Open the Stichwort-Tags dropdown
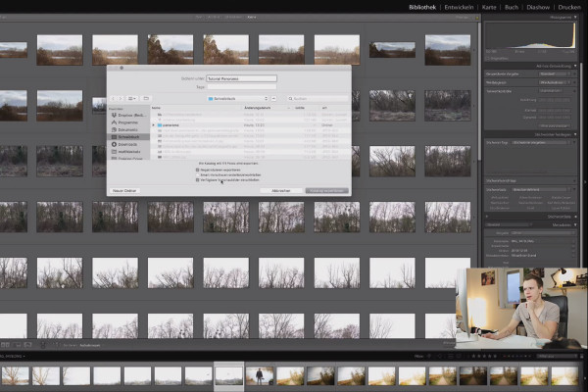The height and width of the screenshot is (392, 588). [542, 142]
